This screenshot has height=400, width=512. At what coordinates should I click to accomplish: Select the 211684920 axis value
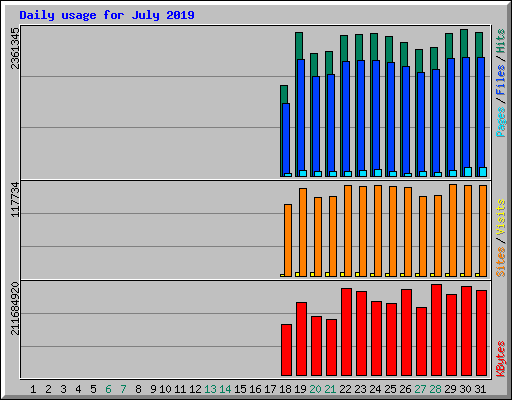(15, 308)
